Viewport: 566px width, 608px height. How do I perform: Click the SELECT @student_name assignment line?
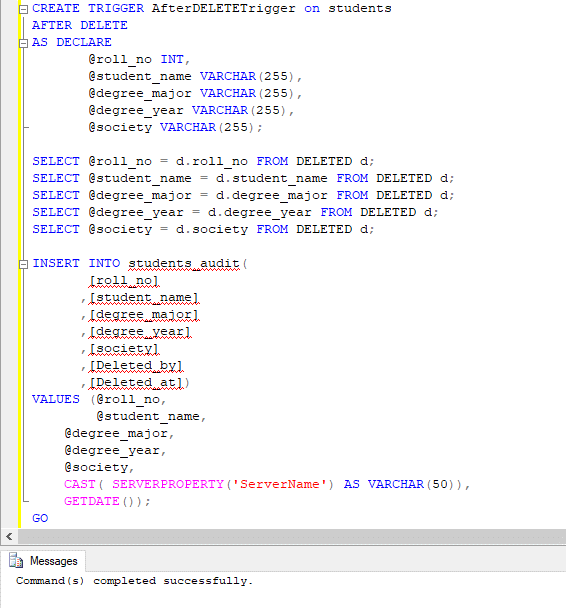click(x=243, y=178)
